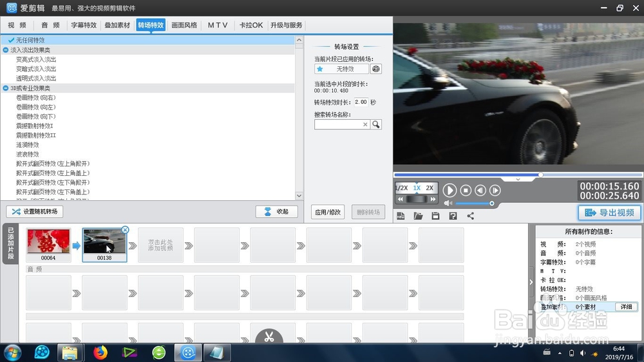Click the film reel taskbar icon
The height and width of the screenshot is (362, 644).
coord(41,352)
